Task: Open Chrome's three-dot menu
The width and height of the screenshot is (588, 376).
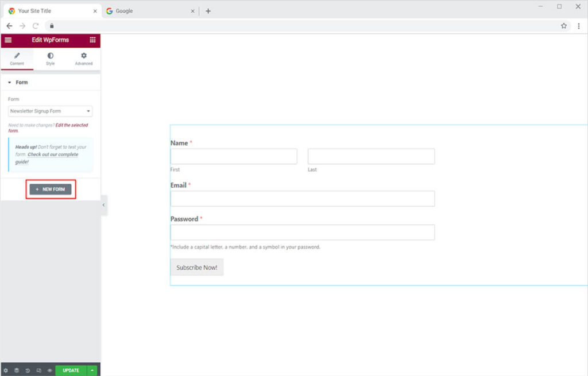Action: click(x=578, y=26)
